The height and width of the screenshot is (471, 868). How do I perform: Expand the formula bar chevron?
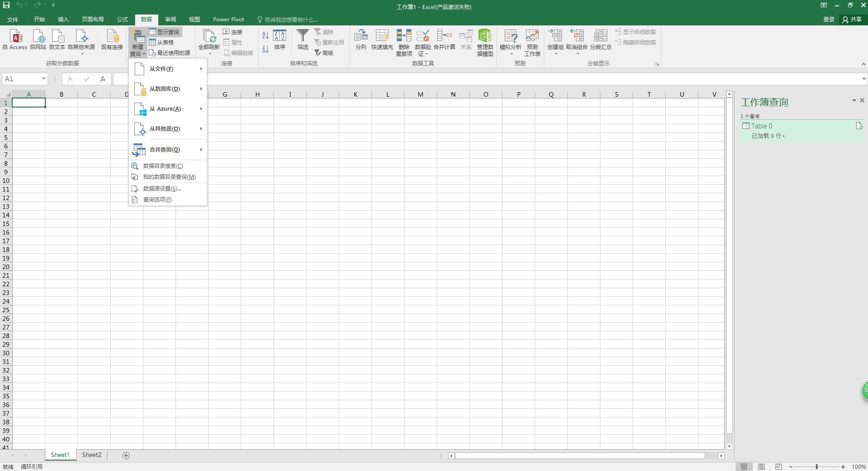(863, 79)
